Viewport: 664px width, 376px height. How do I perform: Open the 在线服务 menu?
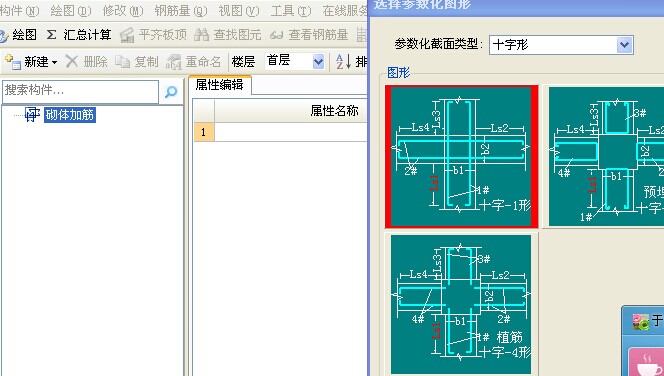click(x=345, y=10)
